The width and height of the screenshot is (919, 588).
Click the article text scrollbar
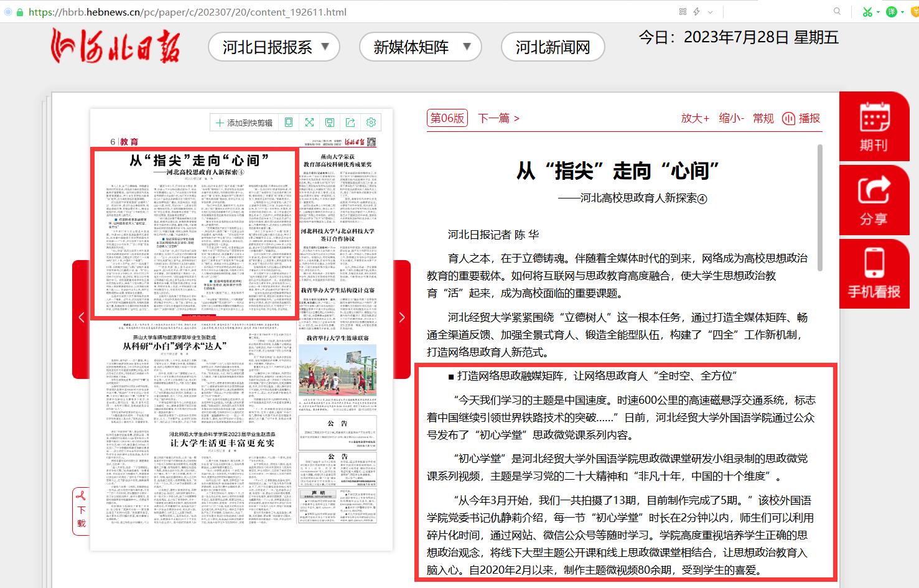819,207
